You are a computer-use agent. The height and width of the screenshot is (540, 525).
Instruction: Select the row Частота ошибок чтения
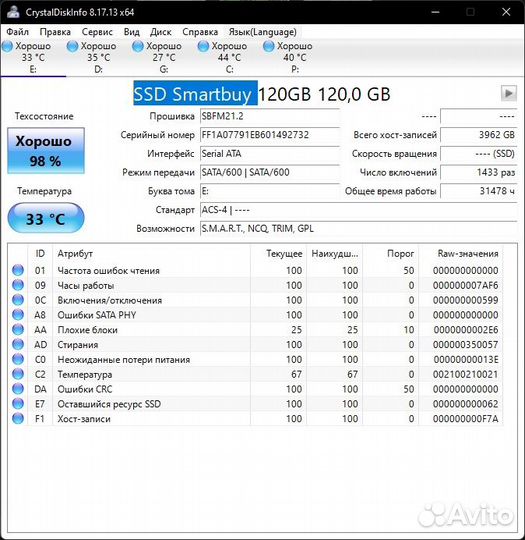[x=256, y=270]
